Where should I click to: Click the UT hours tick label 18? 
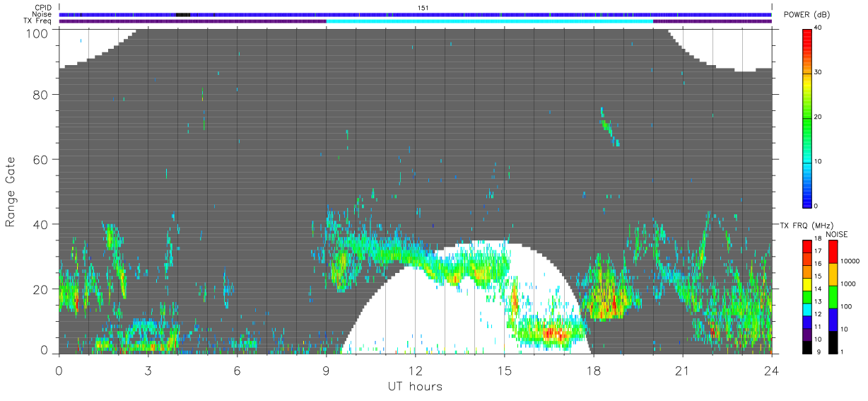click(x=594, y=370)
